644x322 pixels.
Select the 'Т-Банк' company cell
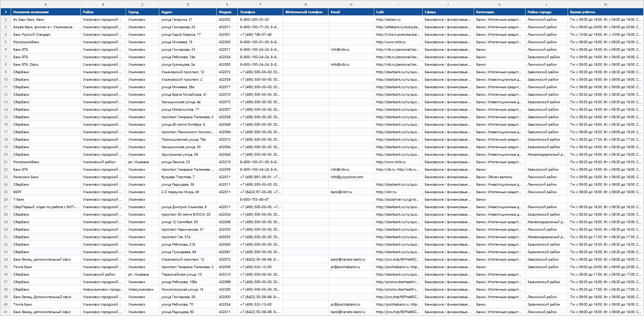point(46,200)
